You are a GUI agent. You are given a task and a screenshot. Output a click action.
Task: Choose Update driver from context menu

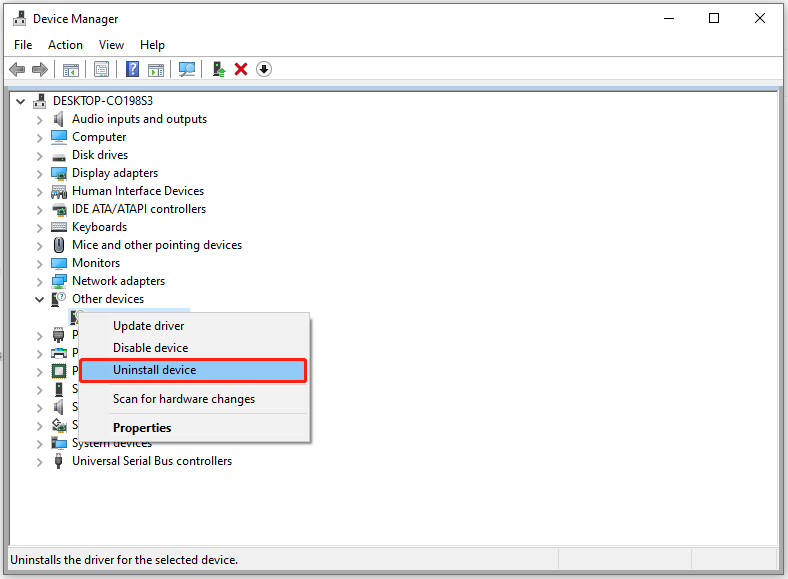point(194,326)
